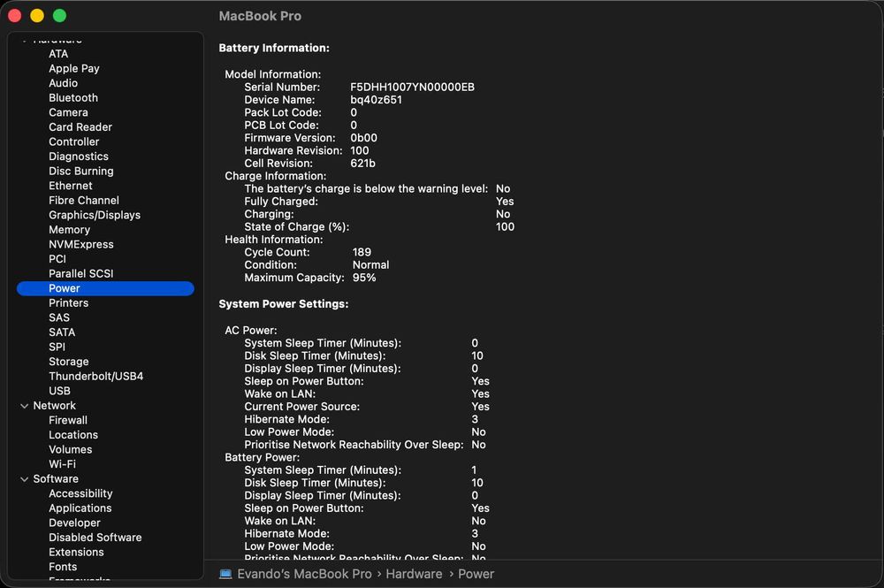This screenshot has height=588, width=884.
Task: Select the Software category header
Action: point(56,478)
